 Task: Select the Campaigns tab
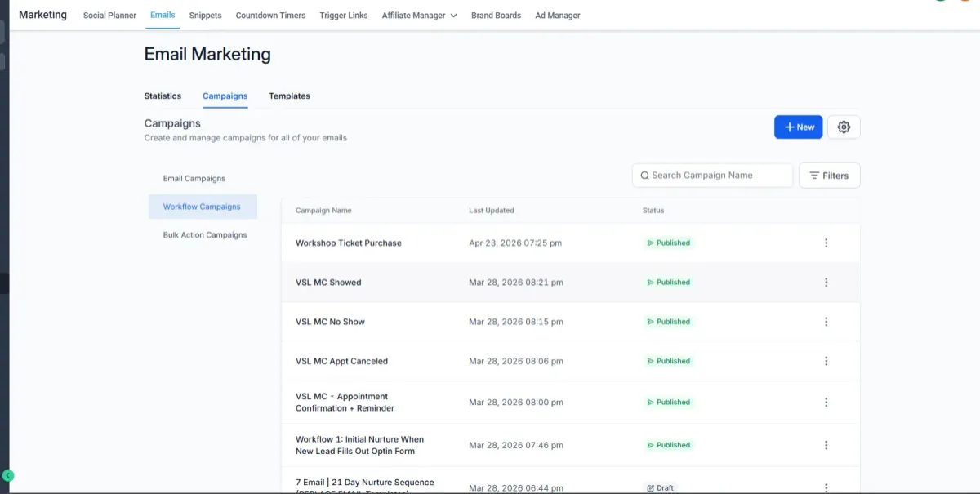[225, 96]
